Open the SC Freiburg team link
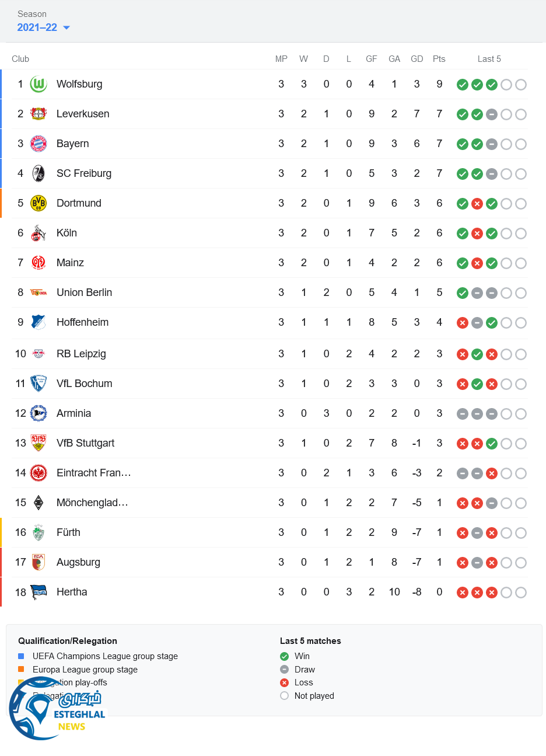The width and height of the screenshot is (546, 756). pos(84,173)
